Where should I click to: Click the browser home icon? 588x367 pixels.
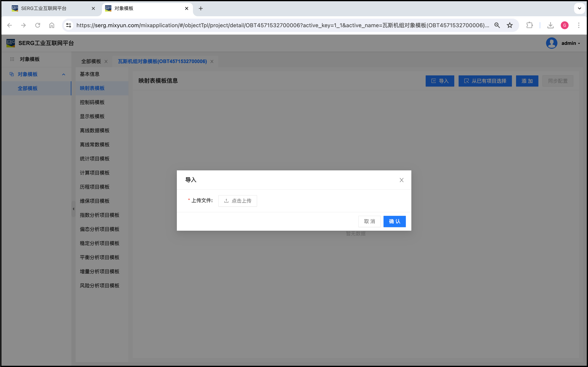52,25
